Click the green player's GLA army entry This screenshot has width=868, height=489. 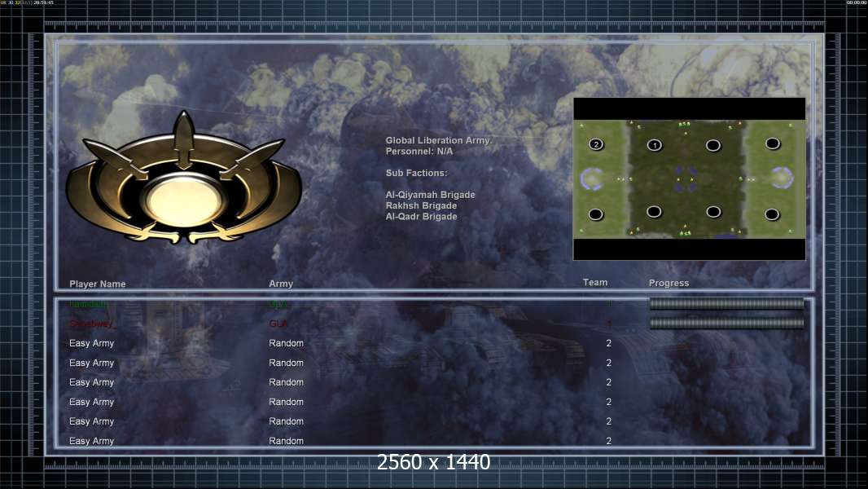(x=278, y=305)
